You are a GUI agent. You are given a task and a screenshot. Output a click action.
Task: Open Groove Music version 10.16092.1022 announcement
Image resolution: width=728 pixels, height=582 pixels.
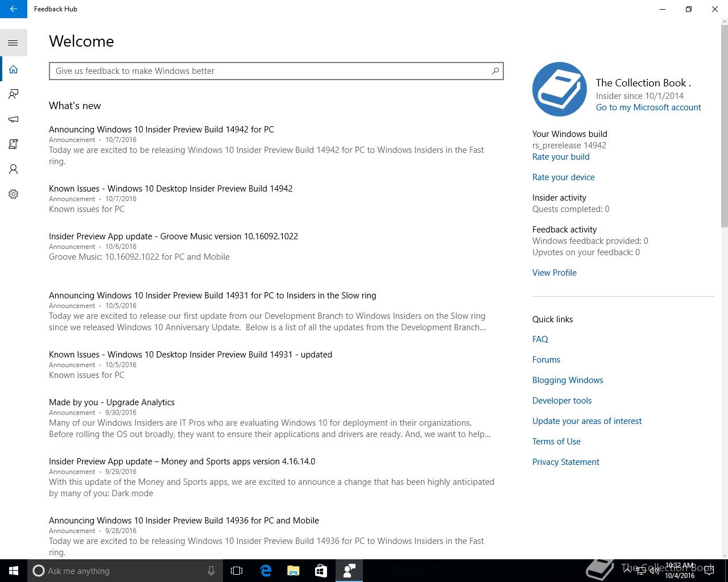[x=173, y=236]
